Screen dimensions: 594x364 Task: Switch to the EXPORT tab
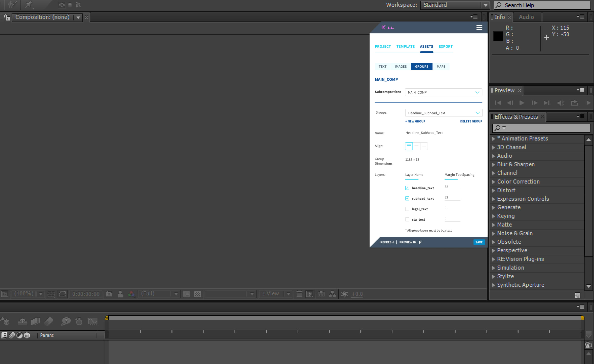tap(445, 47)
